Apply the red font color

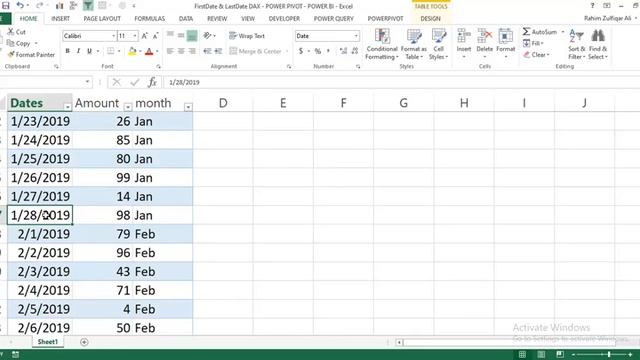click(x=149, y=51)
